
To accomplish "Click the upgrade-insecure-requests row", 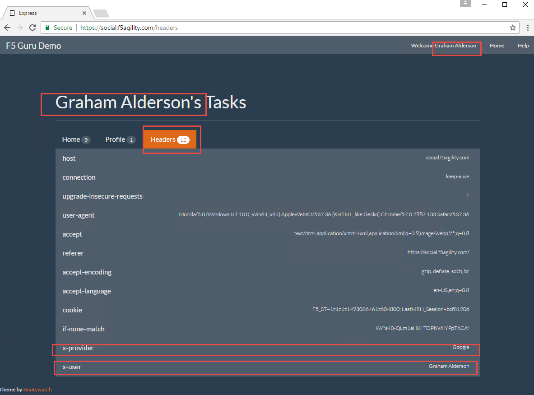I will click(x=268, y=196).
